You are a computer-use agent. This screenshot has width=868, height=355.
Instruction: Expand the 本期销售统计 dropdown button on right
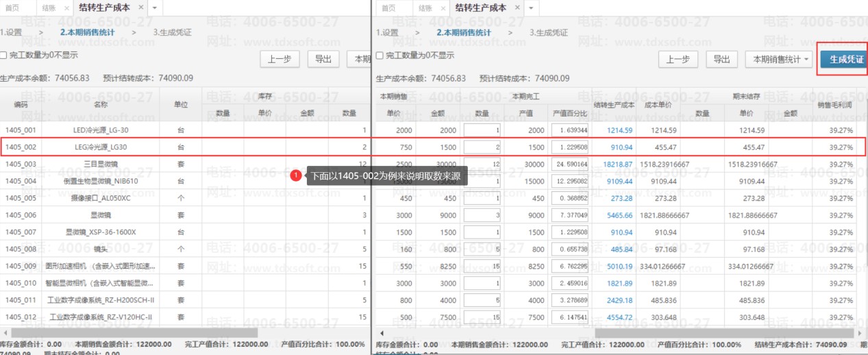778,60
